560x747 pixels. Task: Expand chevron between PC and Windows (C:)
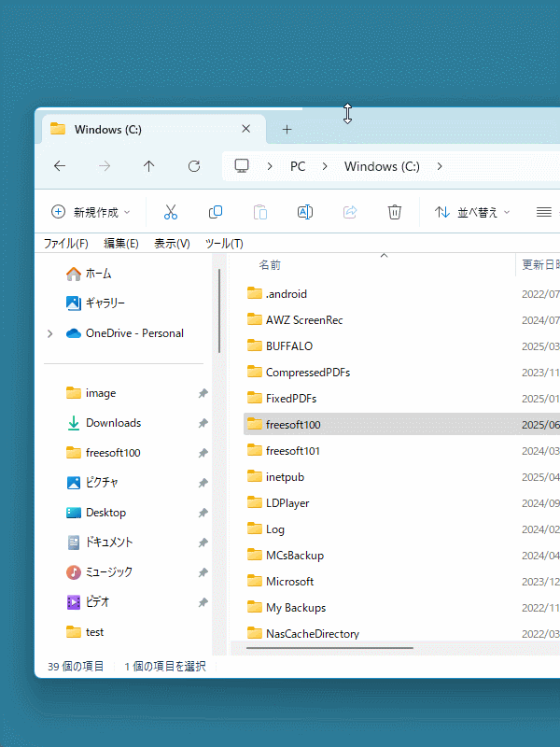click(x=325, y=166)
